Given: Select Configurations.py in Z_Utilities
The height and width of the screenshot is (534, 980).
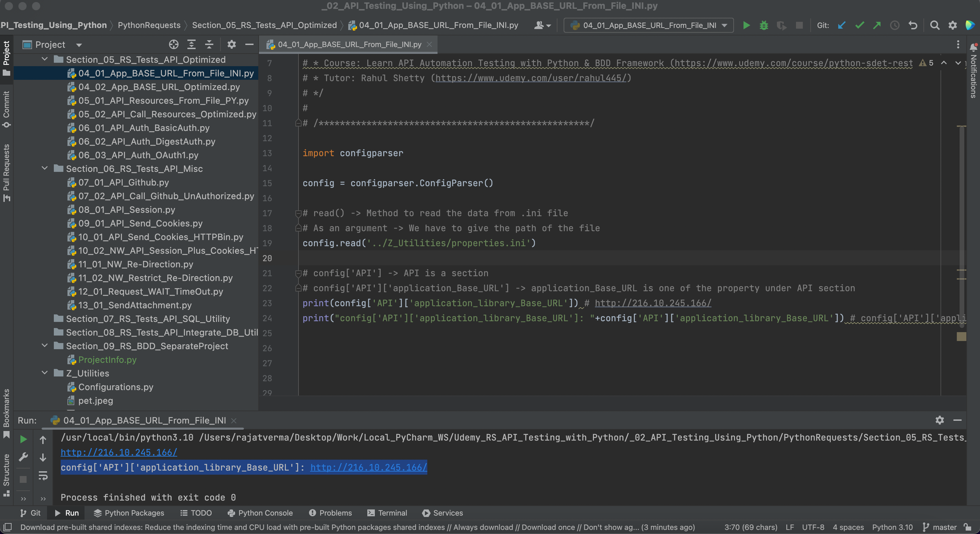Looking at the screenshot, I should coord(116,387).
